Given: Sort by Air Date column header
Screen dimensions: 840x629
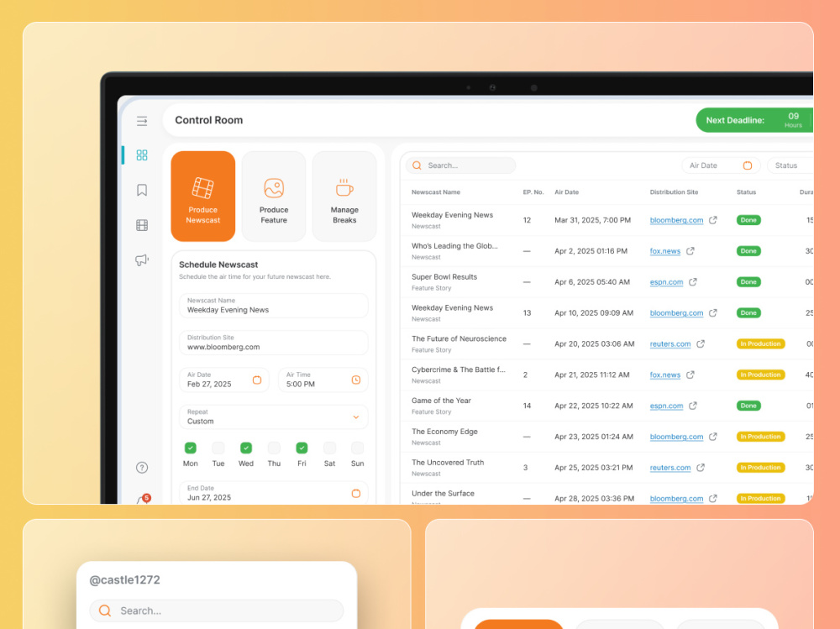Looking at the screenshot, I should point(566,192).
